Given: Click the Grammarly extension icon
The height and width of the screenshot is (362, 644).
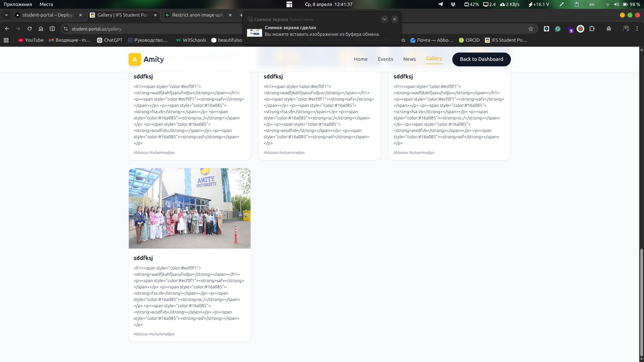Looking at the screenshot, I should point(558,29).
